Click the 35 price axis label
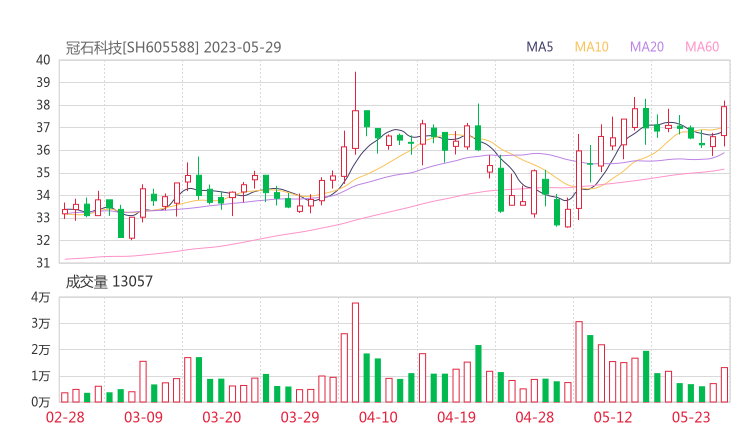Screen dimensions: 740x440 pos(43,173)
